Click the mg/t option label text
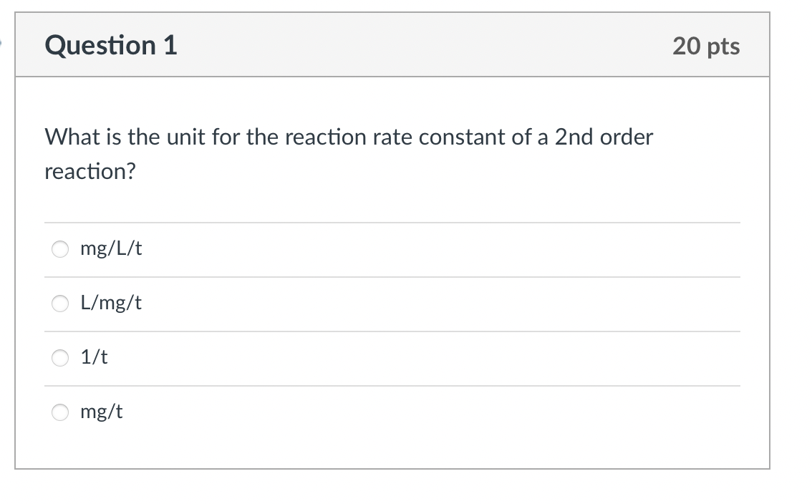Image resolution: width=812 pixels, height=504 pixels. [102, 412]
